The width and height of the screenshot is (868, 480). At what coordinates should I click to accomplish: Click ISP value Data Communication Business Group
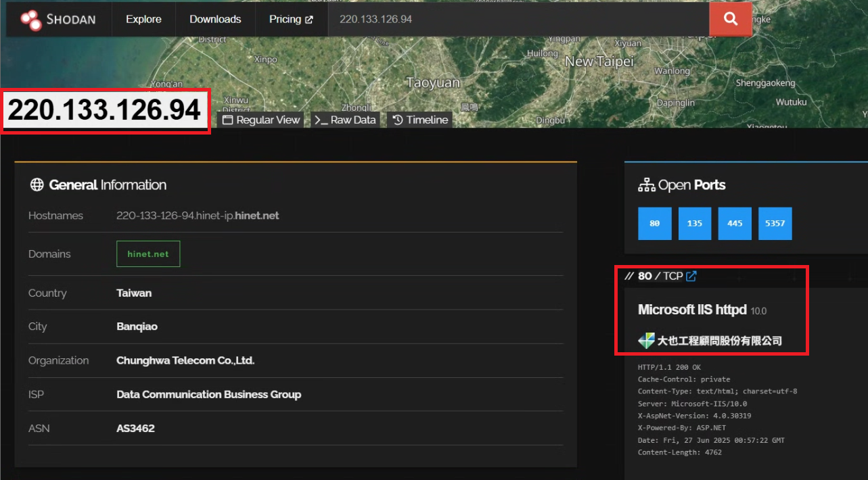tap(209, 394)
